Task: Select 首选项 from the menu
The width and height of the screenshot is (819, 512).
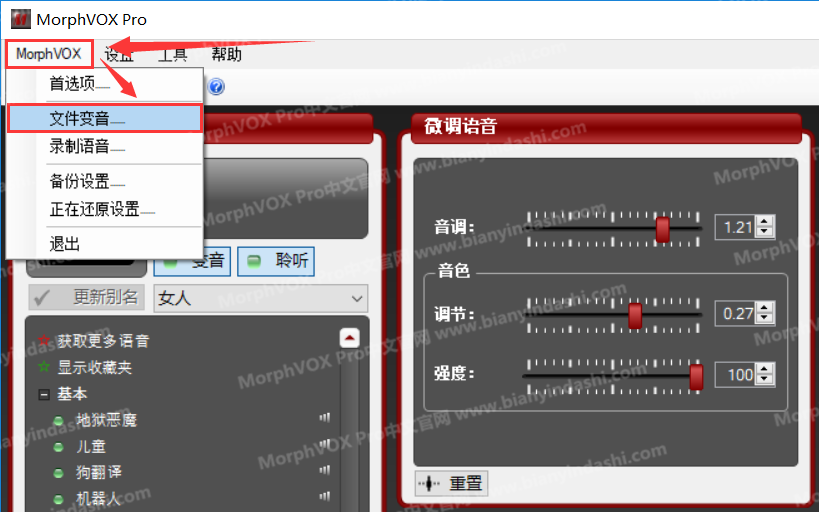Action: click(104, 84)
